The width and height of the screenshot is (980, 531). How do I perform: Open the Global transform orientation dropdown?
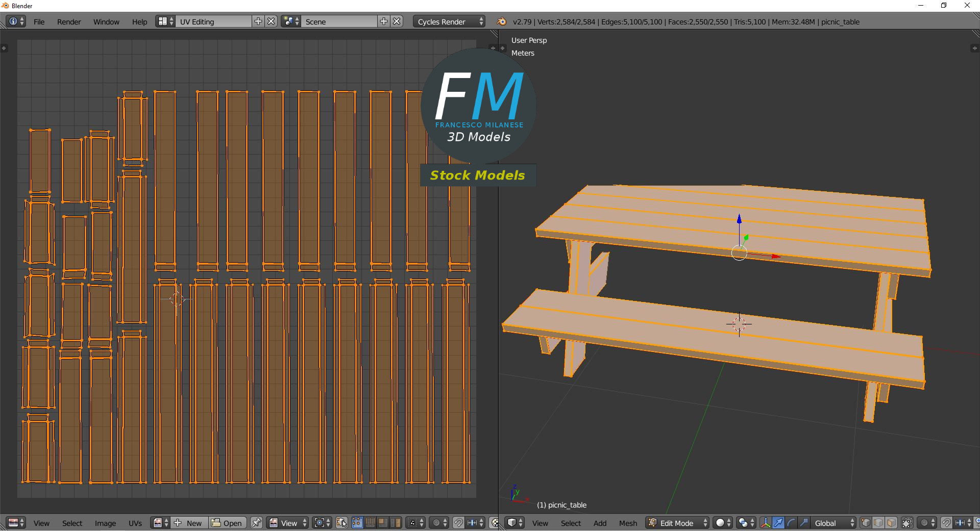pos(834,523)
